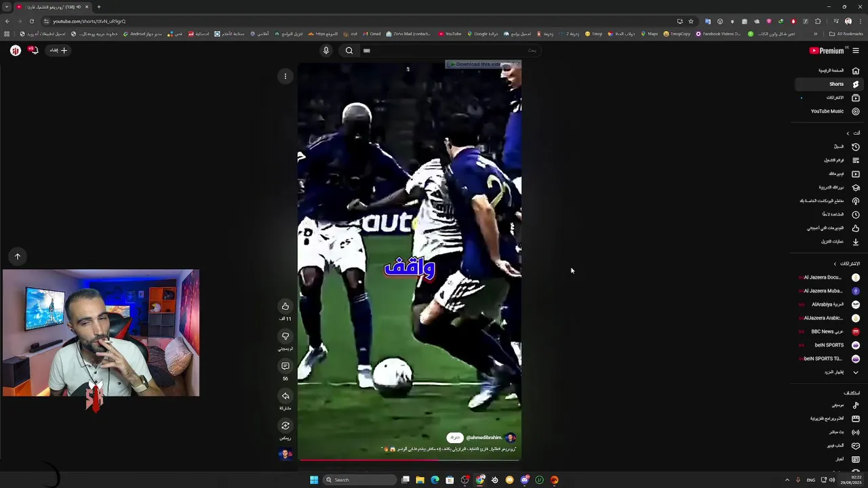Open BBC News Arabic channel

click(x=830, y=331)
